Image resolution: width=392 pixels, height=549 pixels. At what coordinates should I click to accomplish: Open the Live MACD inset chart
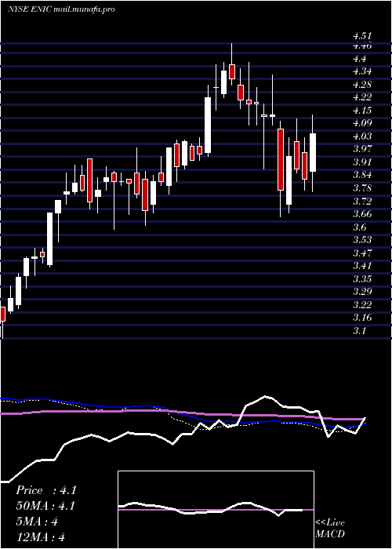(x=216, y=510)
